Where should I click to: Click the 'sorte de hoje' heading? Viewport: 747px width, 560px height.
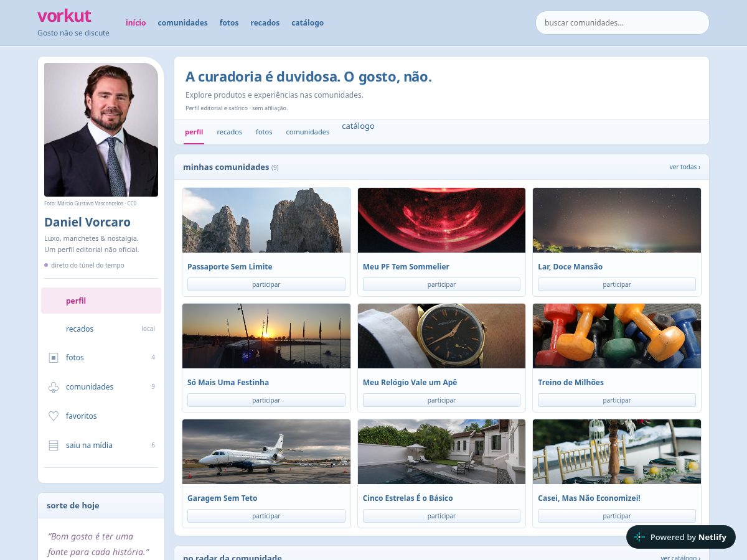[73, 505]
